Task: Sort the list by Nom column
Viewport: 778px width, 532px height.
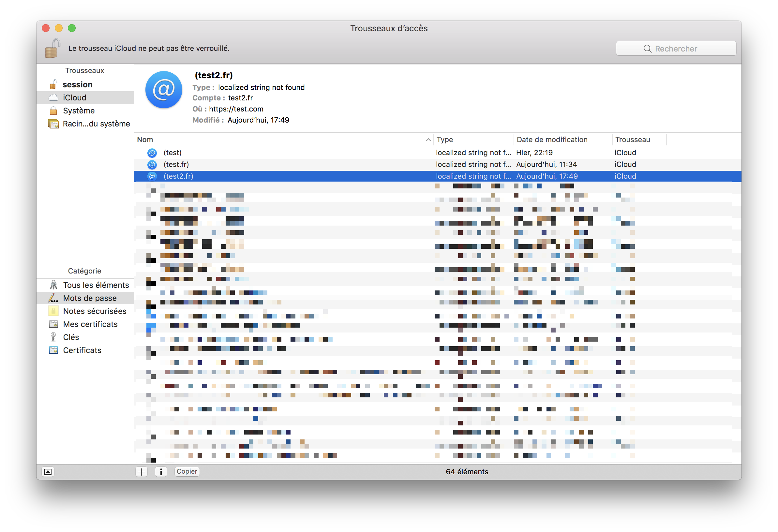Action: coord(281,140)
